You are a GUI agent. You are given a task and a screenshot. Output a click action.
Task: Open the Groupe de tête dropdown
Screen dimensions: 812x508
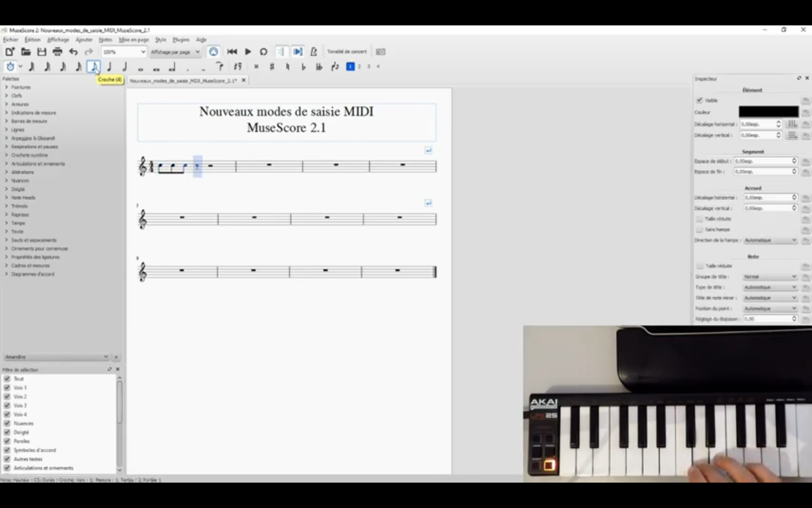pyautogui.click(x=770, y=277)
